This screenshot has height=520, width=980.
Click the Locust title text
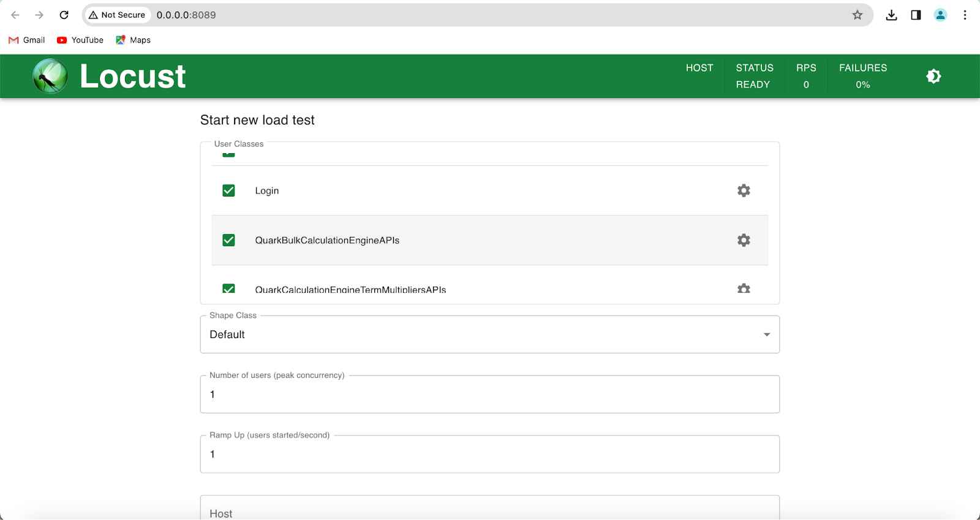click(133, 77)
